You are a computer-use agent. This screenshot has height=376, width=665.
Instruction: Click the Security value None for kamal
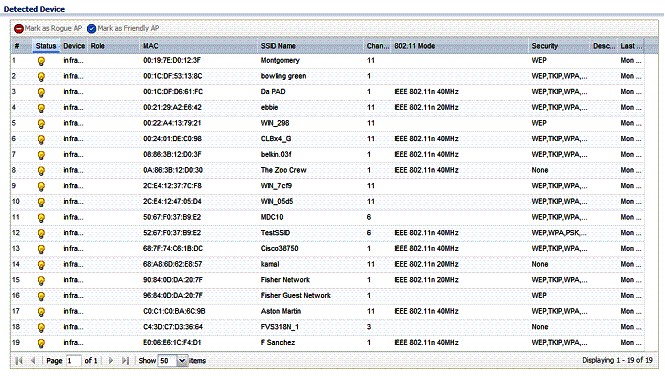click(x=540, y=265)
